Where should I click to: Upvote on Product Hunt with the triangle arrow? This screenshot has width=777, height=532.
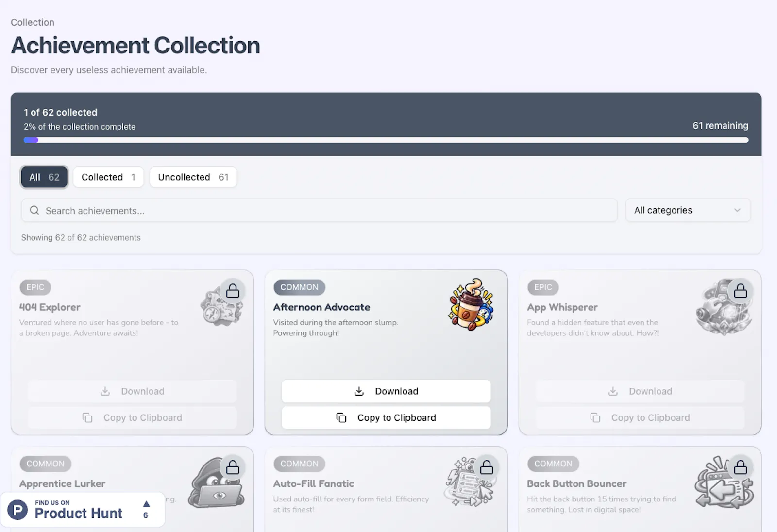tap(146, 503)
